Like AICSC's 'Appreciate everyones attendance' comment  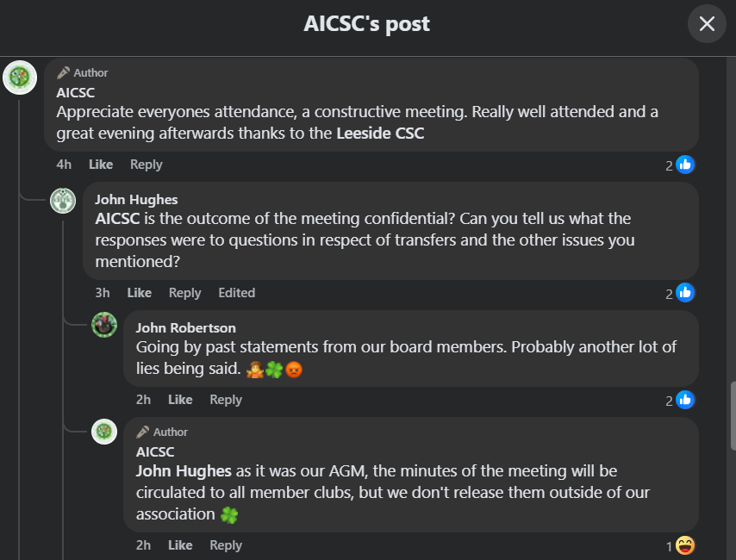coord(101,165)
